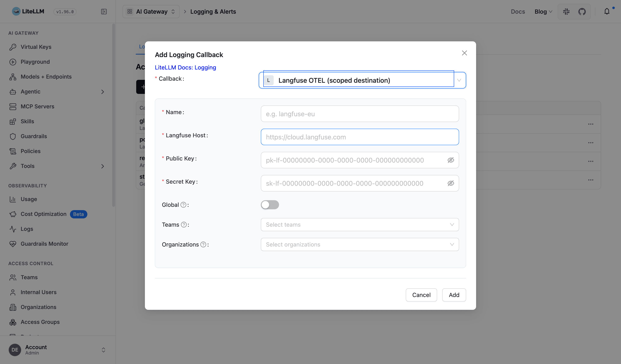Click the Langfuse Host input field

click(x=360, y=137)
